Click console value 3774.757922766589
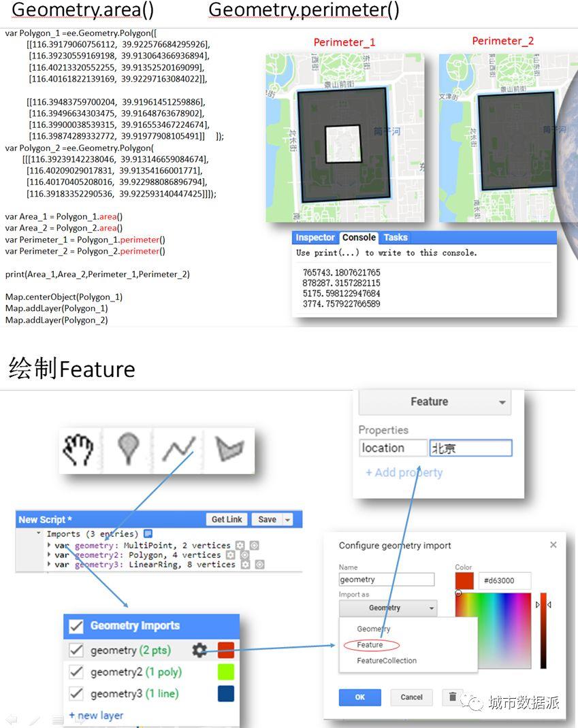Image resolution: width=578 pixels, height=728 pixels. click(342, 303)
